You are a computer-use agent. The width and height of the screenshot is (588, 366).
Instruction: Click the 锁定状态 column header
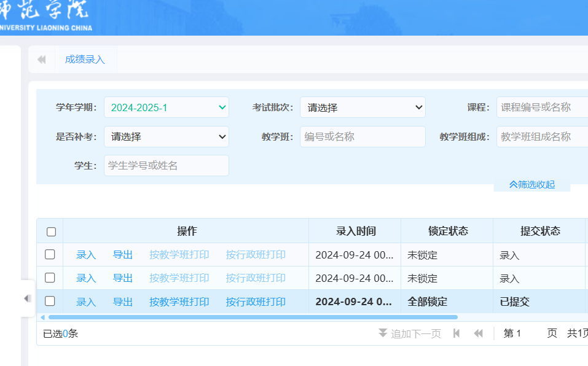[x=448, y=231]
